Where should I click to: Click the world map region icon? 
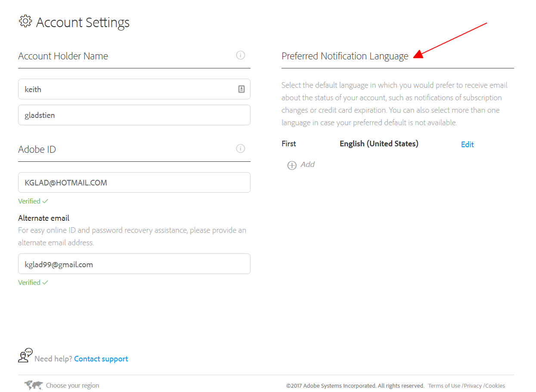point(34,385)
